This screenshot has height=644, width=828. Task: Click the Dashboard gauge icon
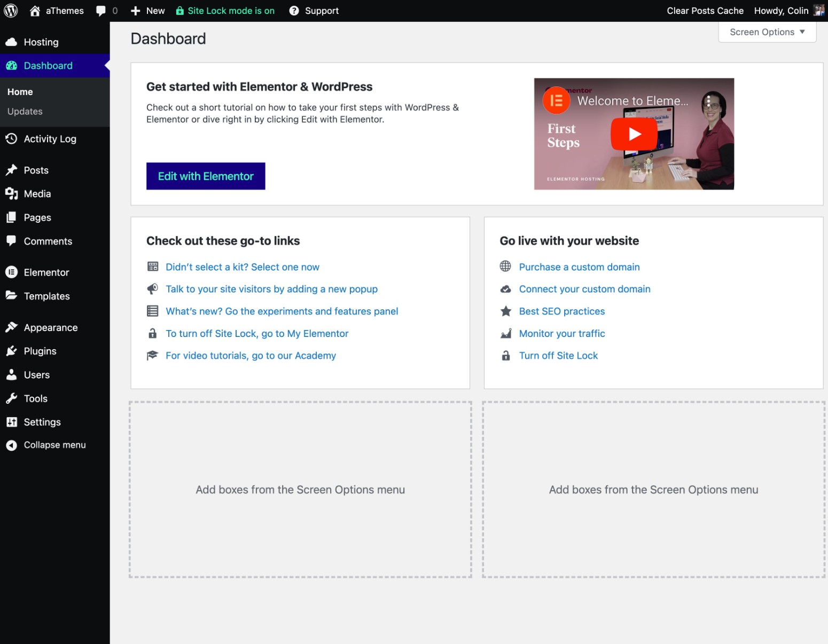11,66
